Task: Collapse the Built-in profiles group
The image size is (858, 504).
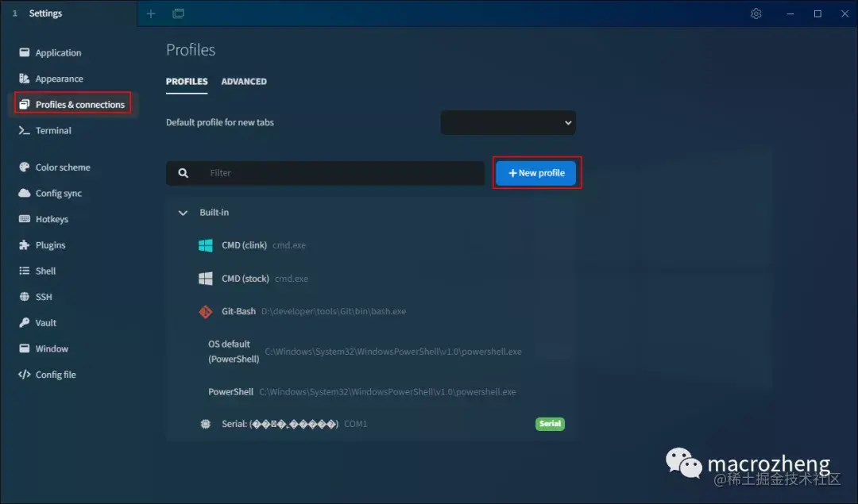Action: (183, 212)
